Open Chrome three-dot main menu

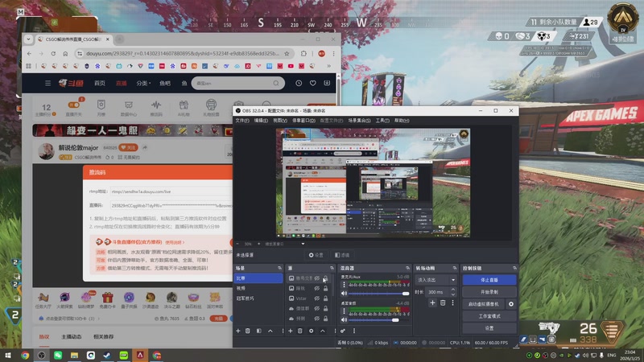click(333, 53)
